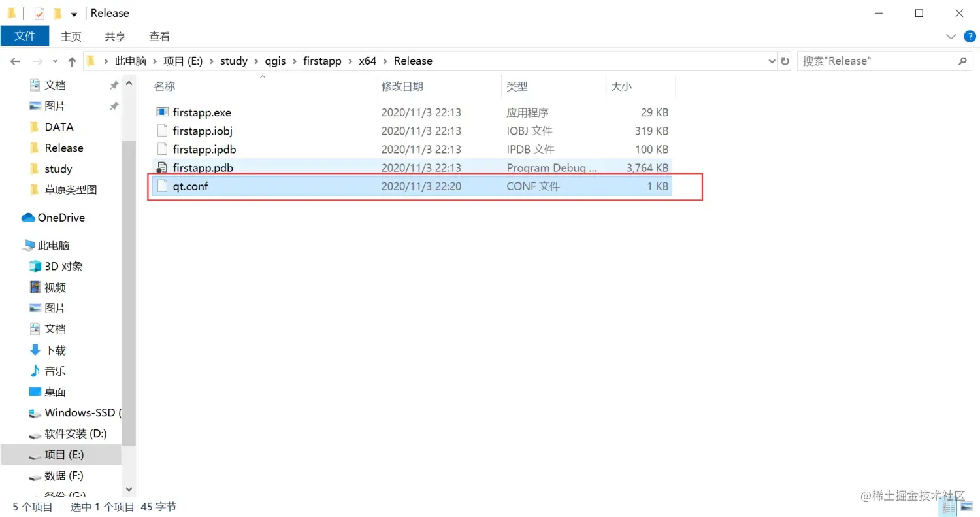
Task: Click firstapp in the address breadcrumb
Action: tap(323, 61)
